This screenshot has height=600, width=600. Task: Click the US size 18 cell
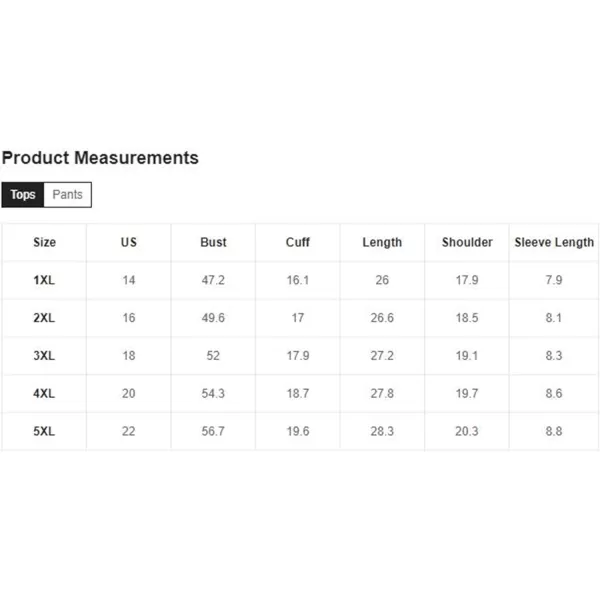click(129, 355)
